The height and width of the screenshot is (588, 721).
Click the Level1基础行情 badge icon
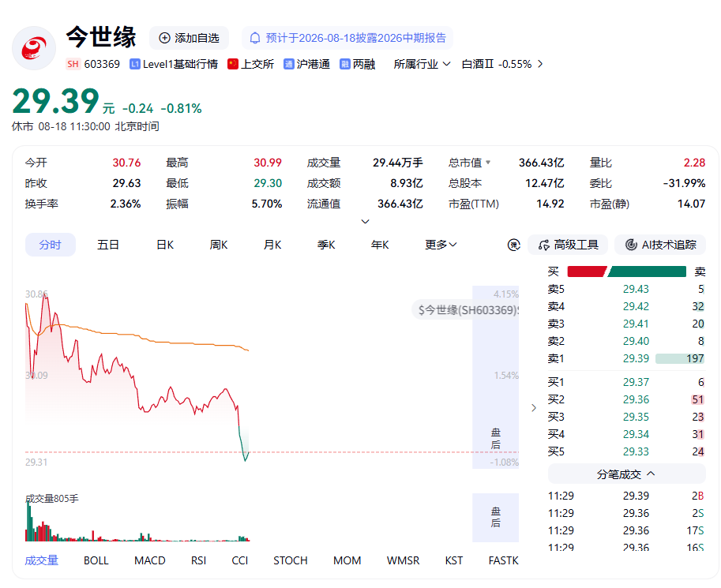pos(135,65)
